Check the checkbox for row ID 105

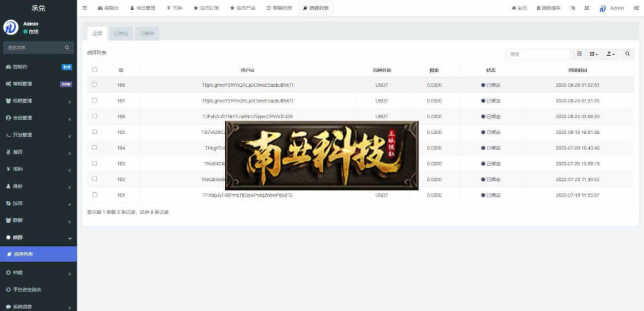pyautogui.click(x=94, y=132)
